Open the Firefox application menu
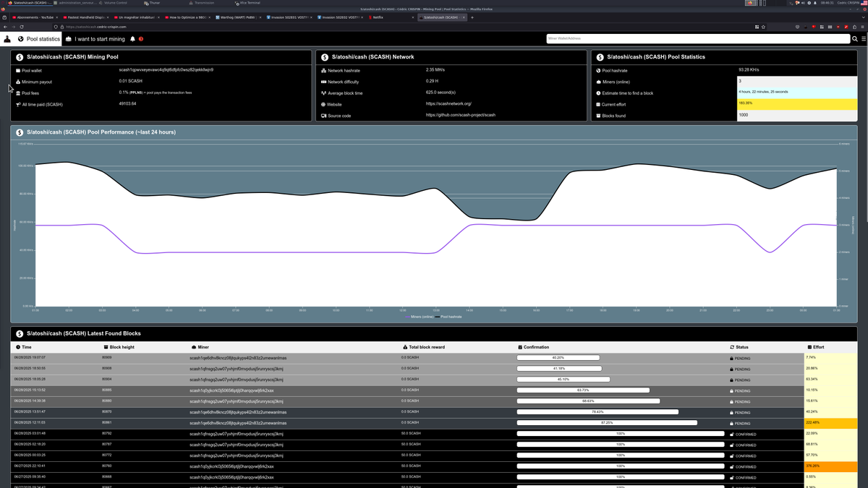The height and width of the screenshot is (488, 868). coord(863,27)
